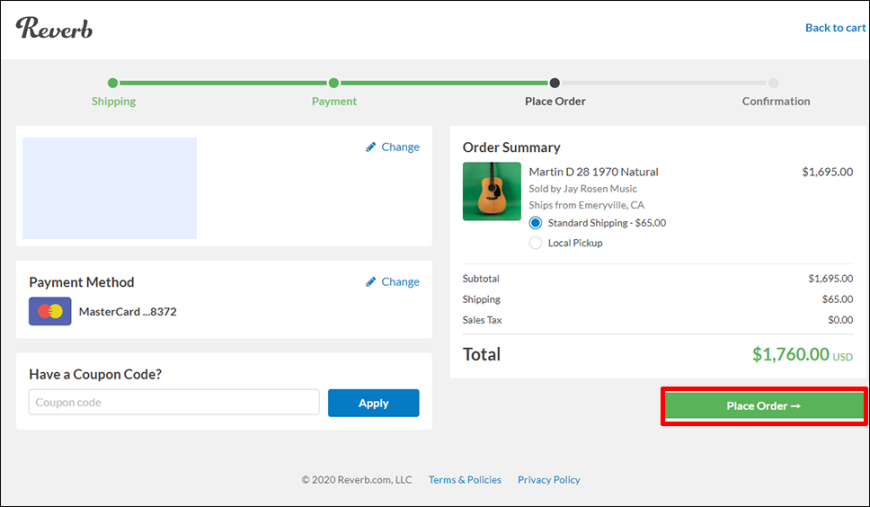Focus the Coupon code input field
Screen dimensions: 870x507
tap(174, 402)
